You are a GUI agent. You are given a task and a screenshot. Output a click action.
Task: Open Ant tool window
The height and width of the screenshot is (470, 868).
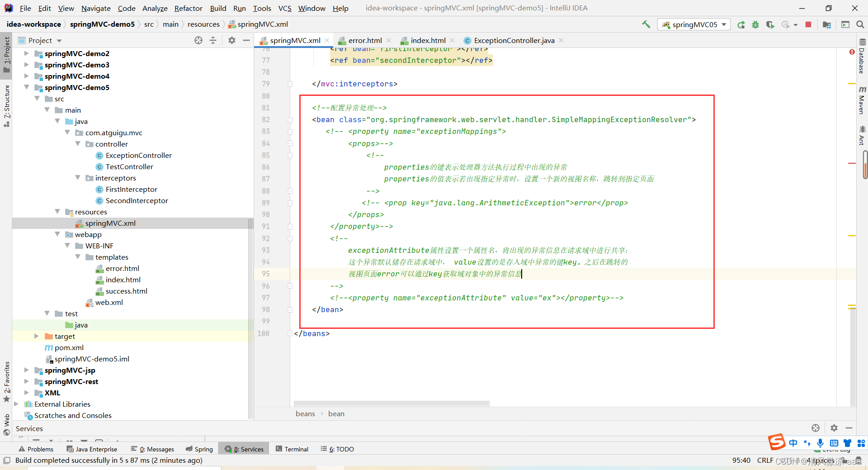coord(862,136)
